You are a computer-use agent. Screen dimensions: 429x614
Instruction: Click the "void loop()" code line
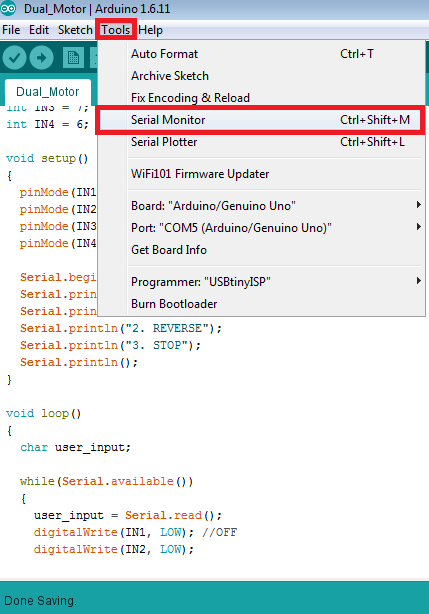pyautogui.click(x=43, y=414)
